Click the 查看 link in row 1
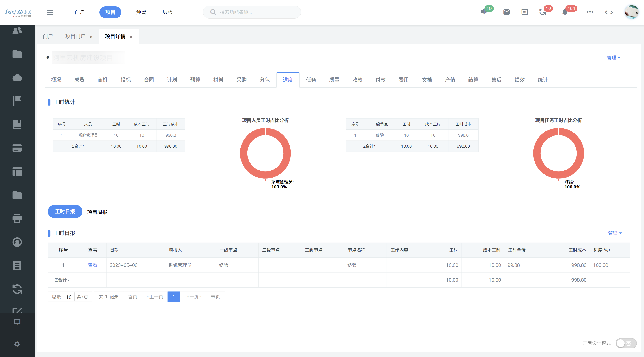 (92, 265)
